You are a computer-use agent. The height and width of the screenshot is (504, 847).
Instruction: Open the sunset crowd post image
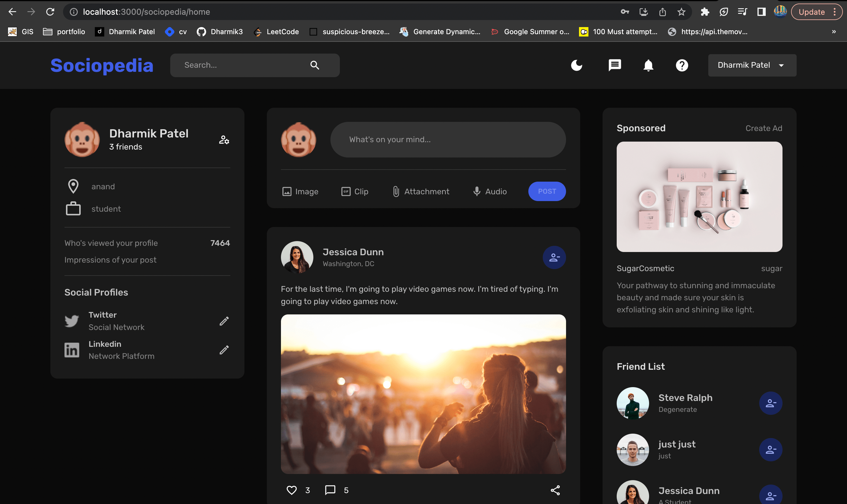point(423,394)
